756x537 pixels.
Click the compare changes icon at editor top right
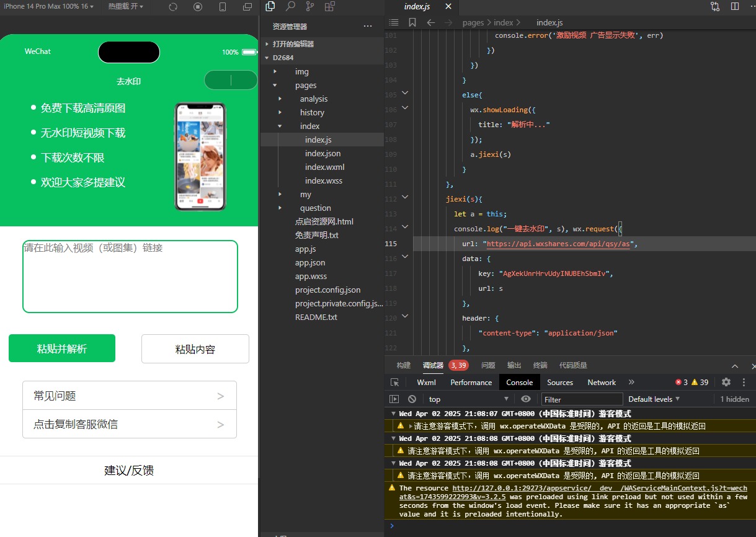click(715, 7)
